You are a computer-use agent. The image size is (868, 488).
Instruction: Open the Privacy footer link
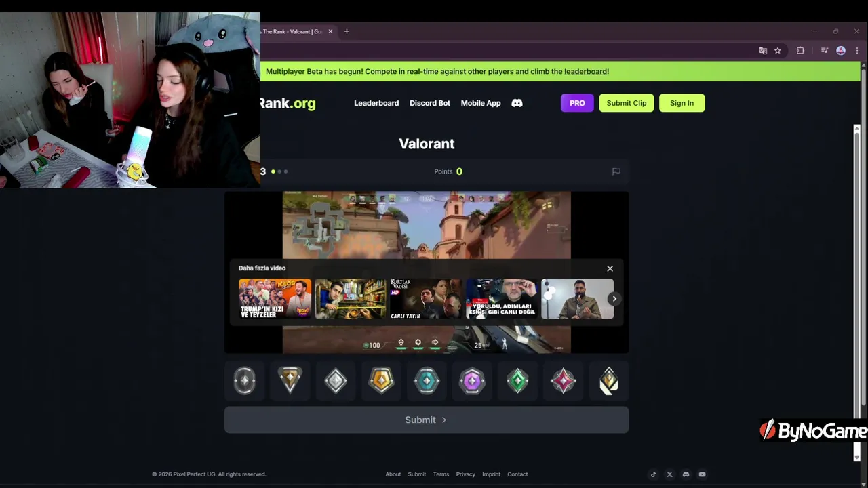tap(466, 474)
